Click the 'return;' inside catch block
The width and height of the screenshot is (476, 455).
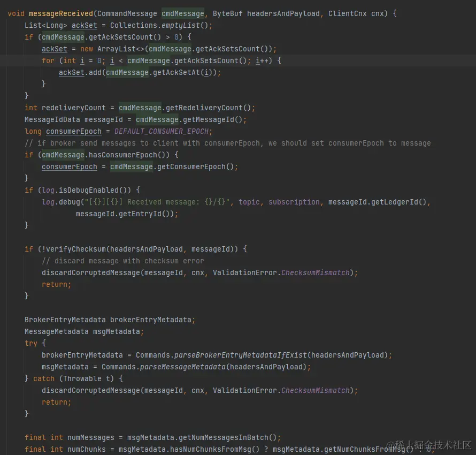coord(56,403)
